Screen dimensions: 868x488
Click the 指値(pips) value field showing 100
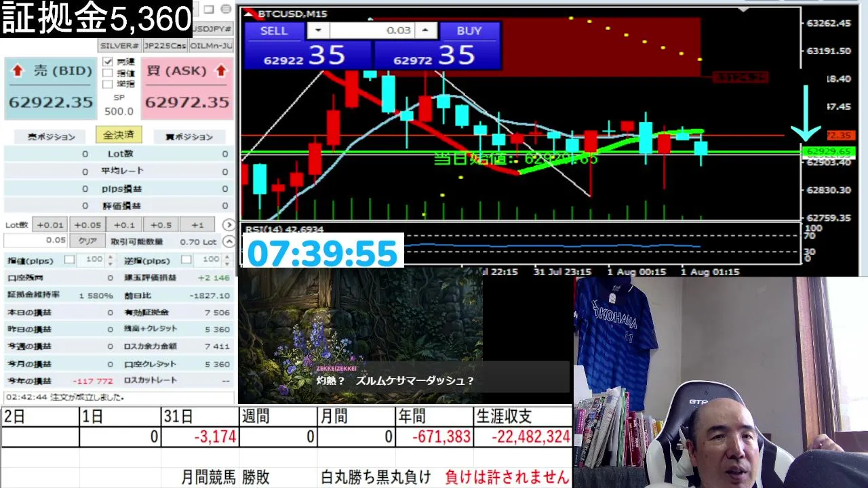point(90,260)
